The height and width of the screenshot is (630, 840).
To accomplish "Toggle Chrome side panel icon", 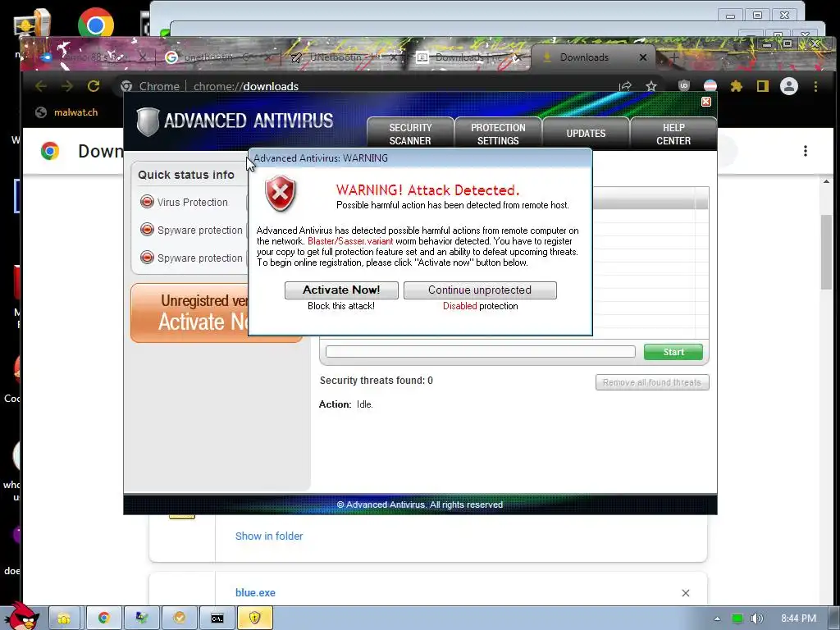I will [762, 86].
